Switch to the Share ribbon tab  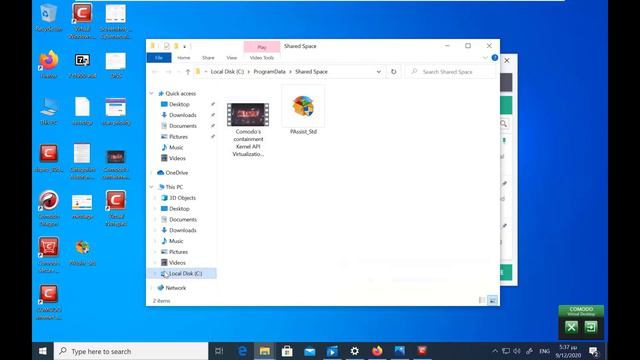tap(208, 58)
